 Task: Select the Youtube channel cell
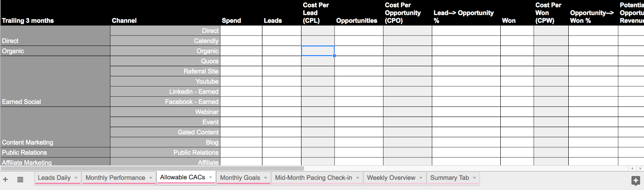pyautogui.click(x=165, y=81)
